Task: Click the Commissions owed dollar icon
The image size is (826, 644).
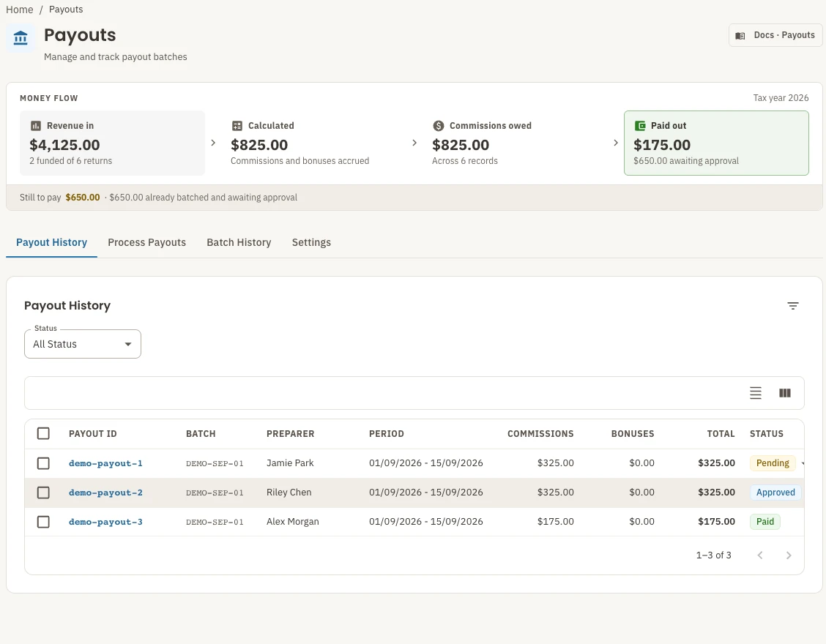Action: 439,126
